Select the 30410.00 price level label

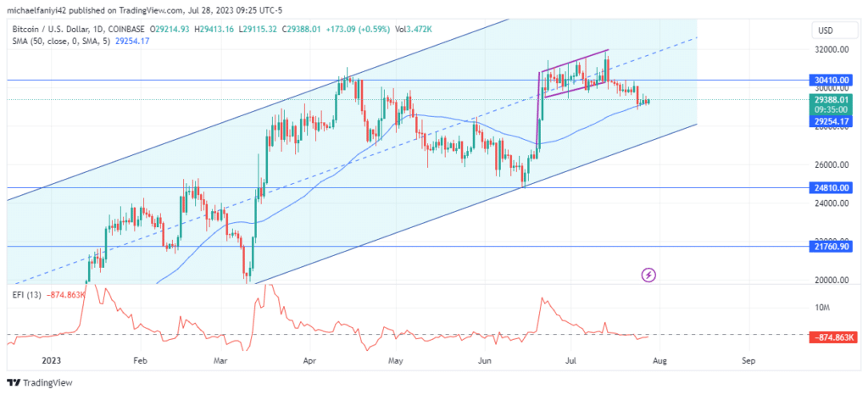[x=830, y=80]
